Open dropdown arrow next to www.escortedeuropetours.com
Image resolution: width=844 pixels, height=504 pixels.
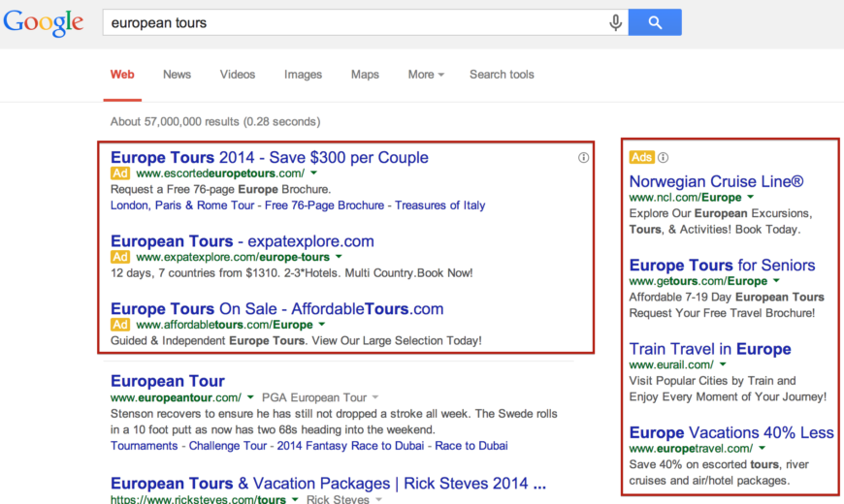313,173
